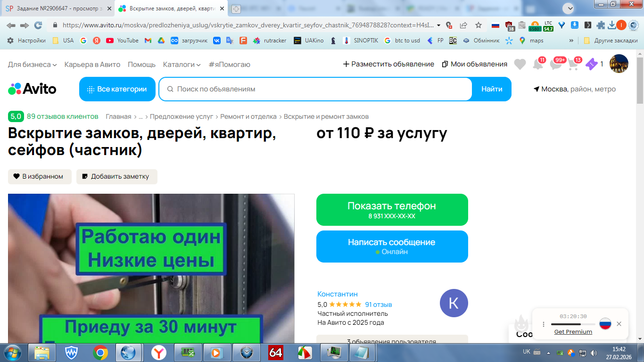Click Написать сообщение button
This screenshot has width=644, height=362.
392,247
